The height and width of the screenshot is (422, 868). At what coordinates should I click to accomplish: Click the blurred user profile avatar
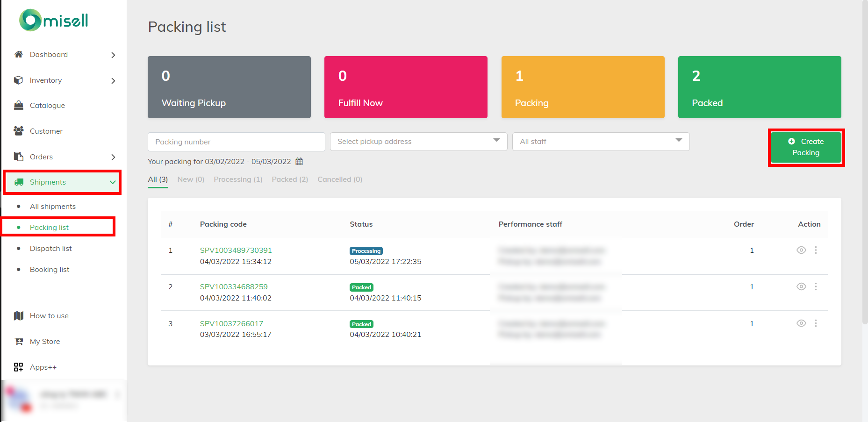[x=19, y=400]
